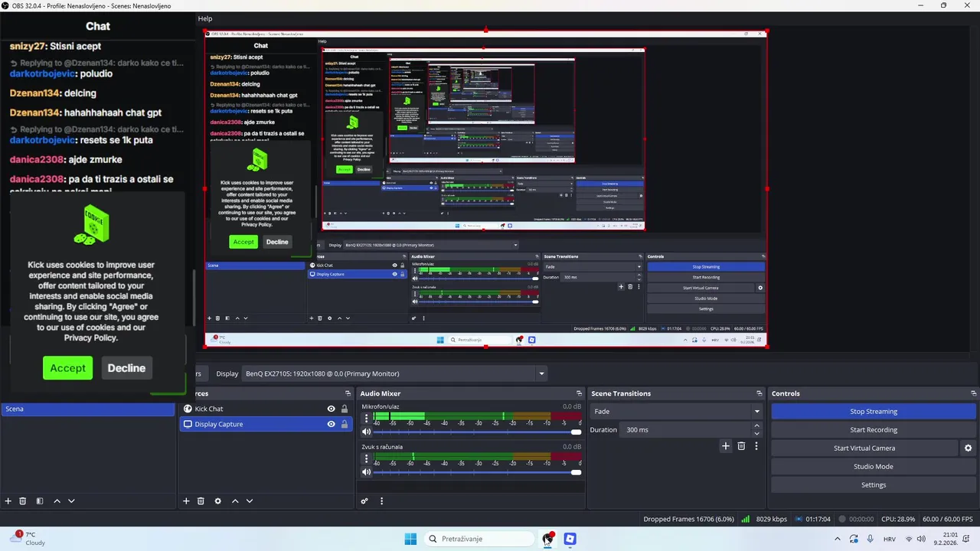Image resolution: width=980 pixels, height=551 pixels.
Task: Open Settings from Controls panel
Action: click(x=874, y=484)
